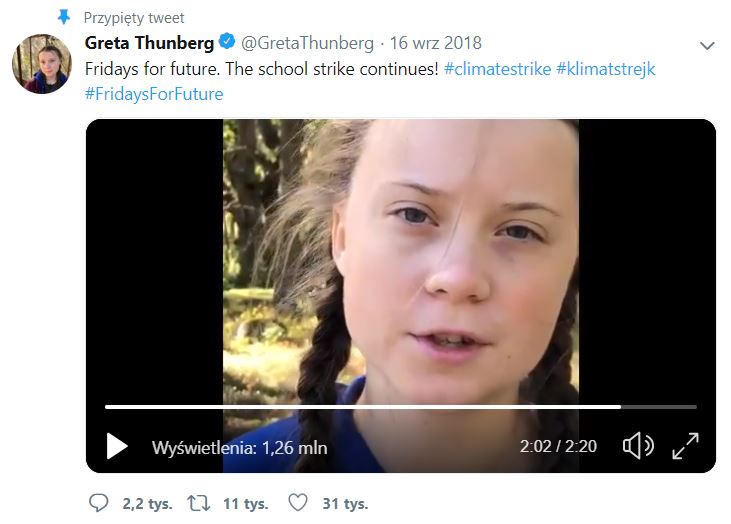
Task: Seek on the video progress bar
Action: pyautogui.click(x=400, y=407)
